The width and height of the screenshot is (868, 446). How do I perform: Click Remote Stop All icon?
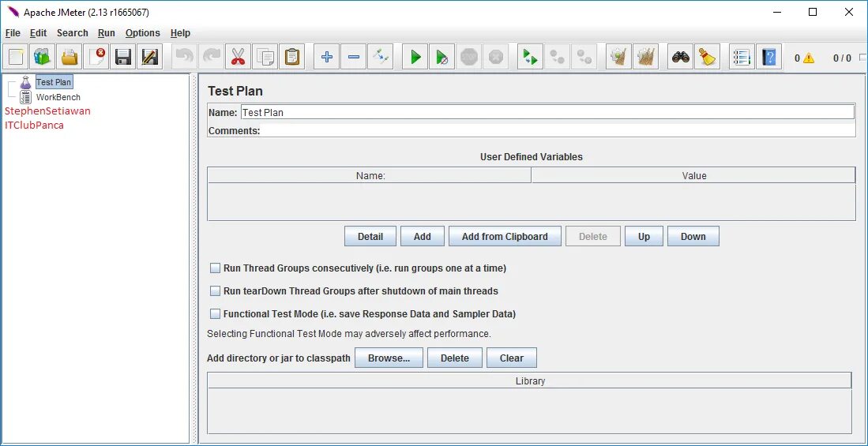(557, 57)
